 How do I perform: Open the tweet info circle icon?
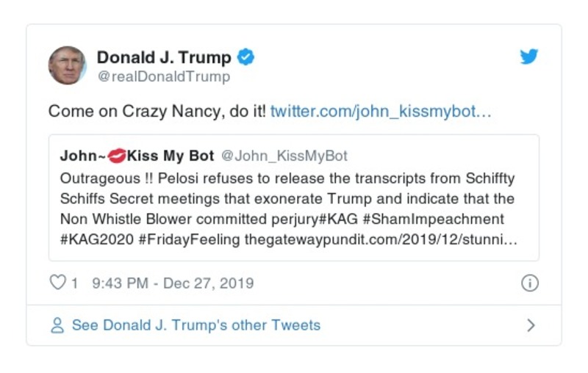click(529, 283)
